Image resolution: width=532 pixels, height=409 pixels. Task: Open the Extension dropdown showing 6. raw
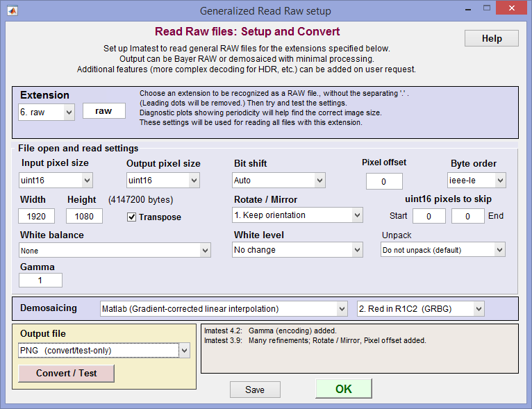coord(47,112)
